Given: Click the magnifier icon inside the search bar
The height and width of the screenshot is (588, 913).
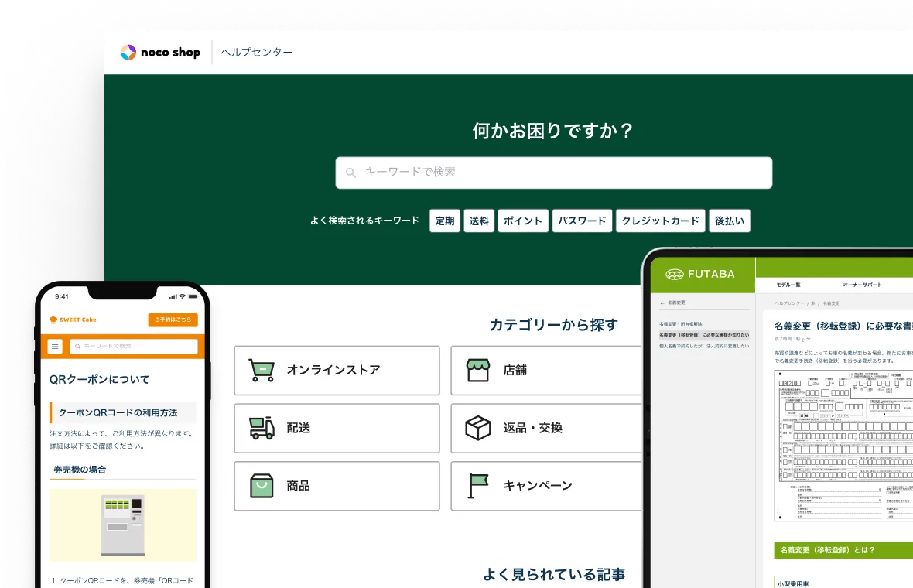Looking at the screenshot, I should (351, 173).
